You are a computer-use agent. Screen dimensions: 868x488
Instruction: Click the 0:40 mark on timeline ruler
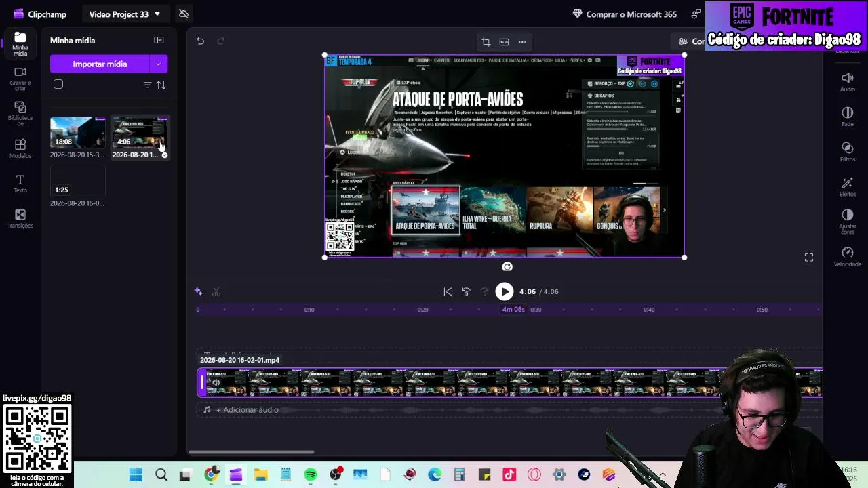[x=649, y=310]
